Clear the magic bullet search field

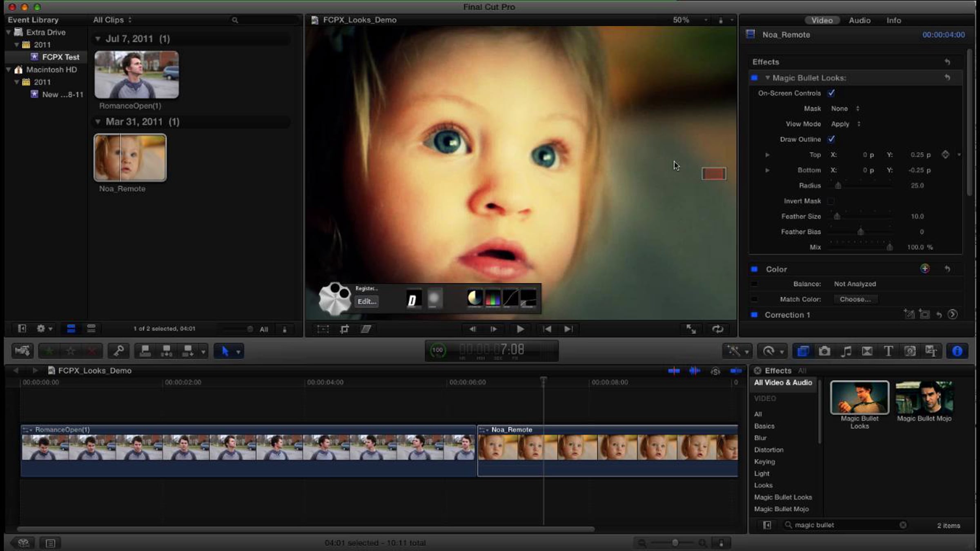coord(903,525)
